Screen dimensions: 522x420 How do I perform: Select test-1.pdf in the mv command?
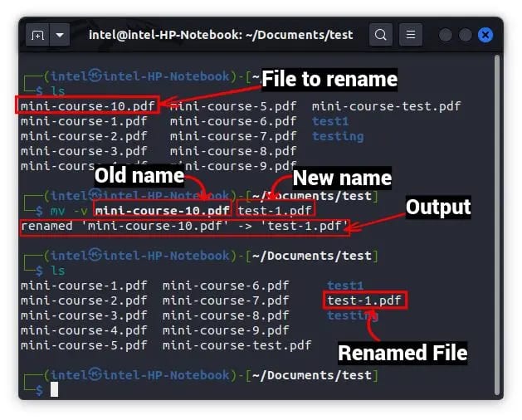pyautogui.click(x=275, y=210)
